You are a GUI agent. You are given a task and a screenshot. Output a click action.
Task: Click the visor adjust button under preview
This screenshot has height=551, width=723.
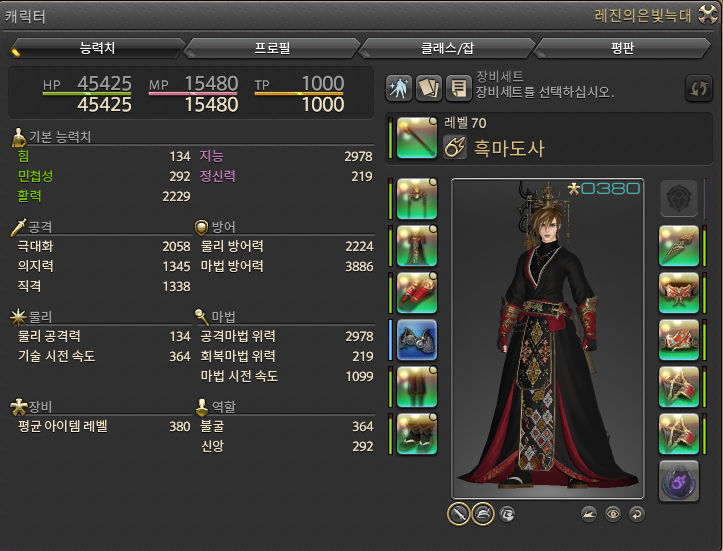click(507, 514)
